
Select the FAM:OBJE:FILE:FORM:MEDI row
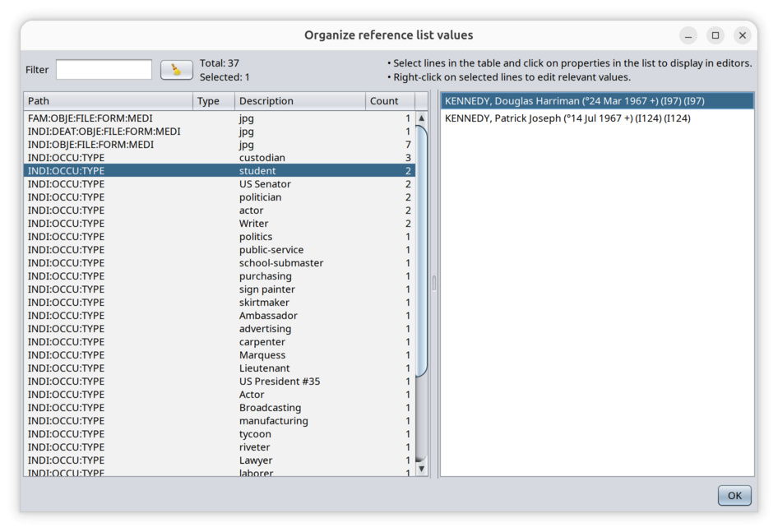[x=220, y=118]
